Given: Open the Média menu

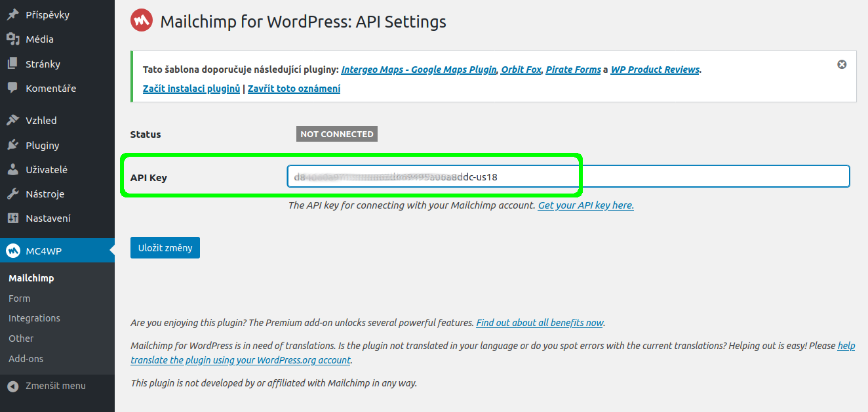Looking at the screenshot, I should click(x=57, y=39).
